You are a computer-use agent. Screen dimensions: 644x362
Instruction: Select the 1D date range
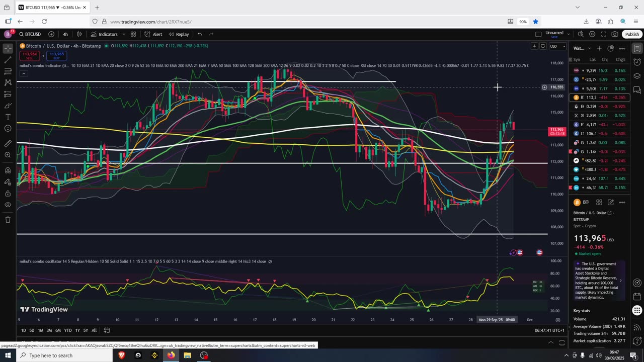tap(24, 330)
